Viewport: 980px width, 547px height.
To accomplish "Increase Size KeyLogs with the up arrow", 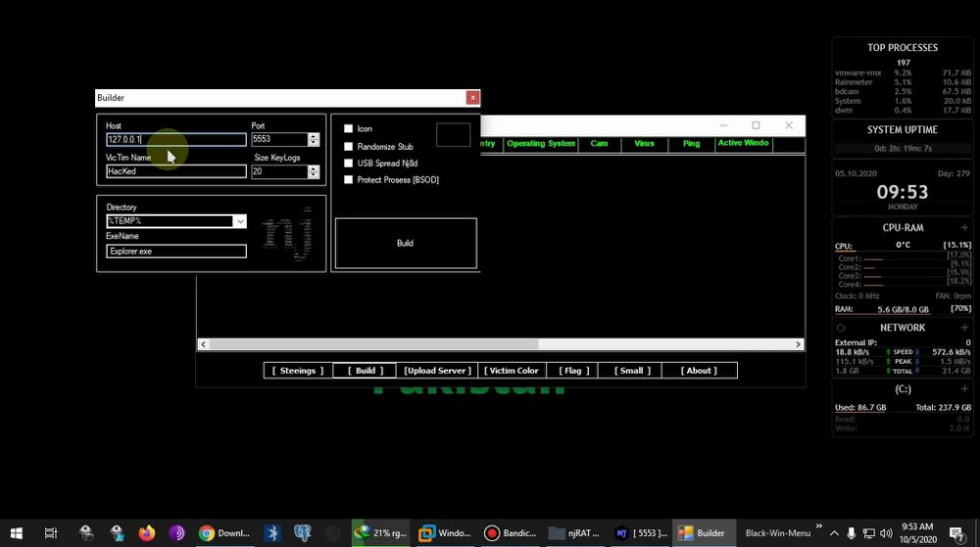I will (314, 169).
